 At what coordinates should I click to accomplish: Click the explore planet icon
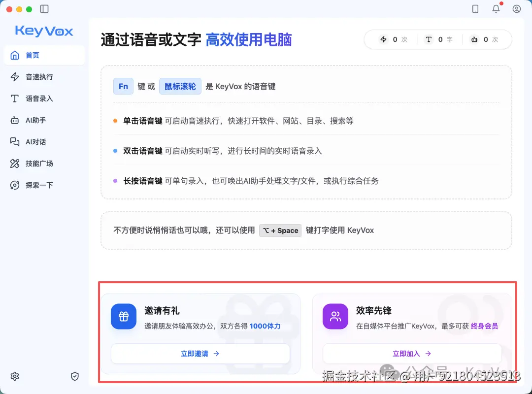point(15,185)
